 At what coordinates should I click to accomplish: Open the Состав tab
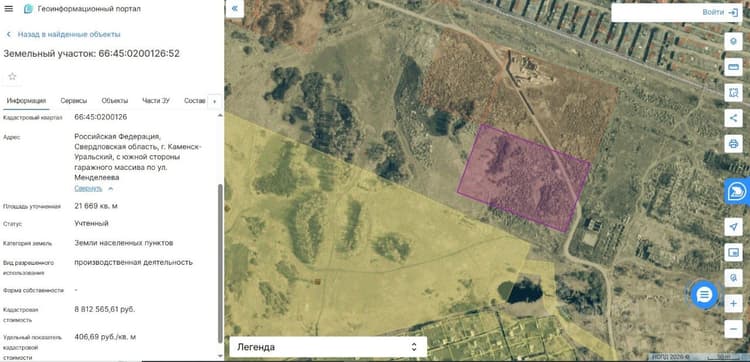tap(195, 101)
